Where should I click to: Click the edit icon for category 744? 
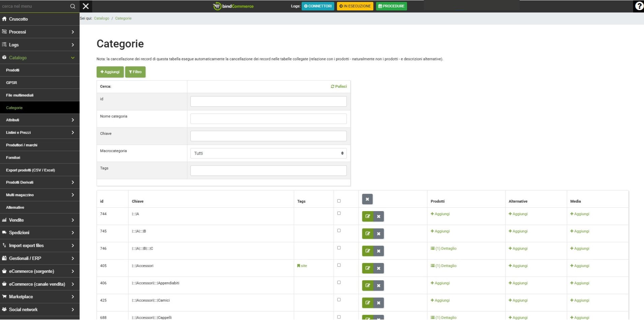coord(367,216)
